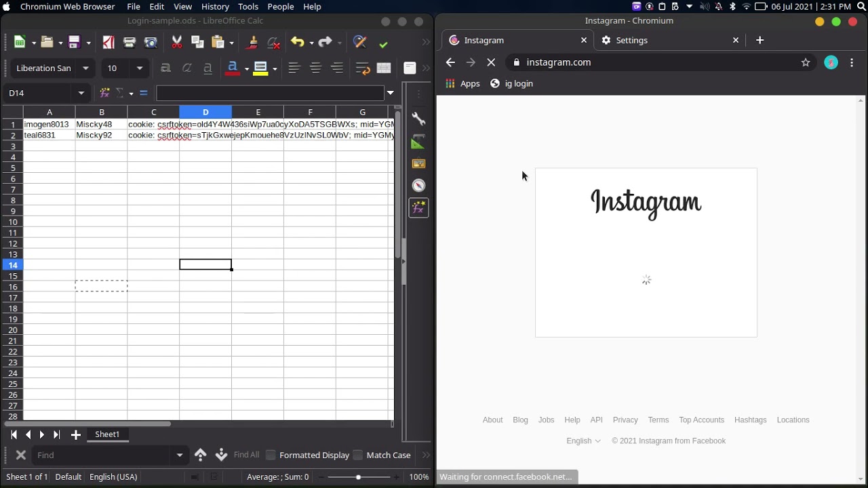The image size is (868, 488).
Task: Enable the Match Case checkbox
Action: pyautogui.click(x=358, y=455)
